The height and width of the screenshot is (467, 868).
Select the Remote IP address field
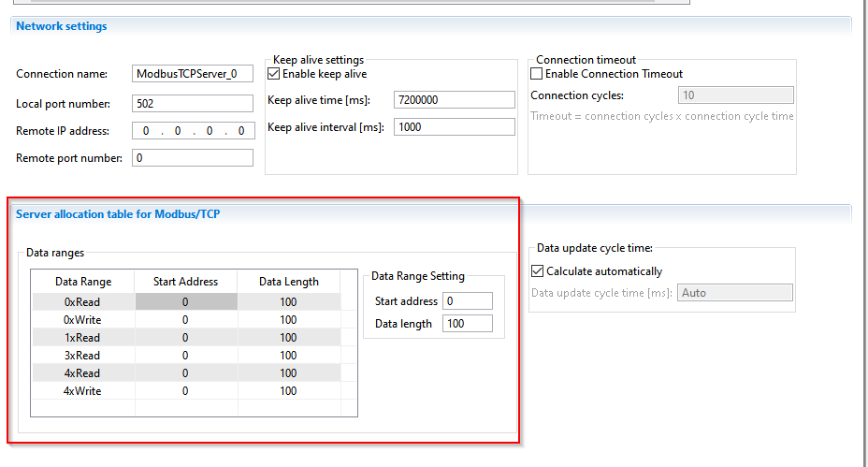(194, 131)
